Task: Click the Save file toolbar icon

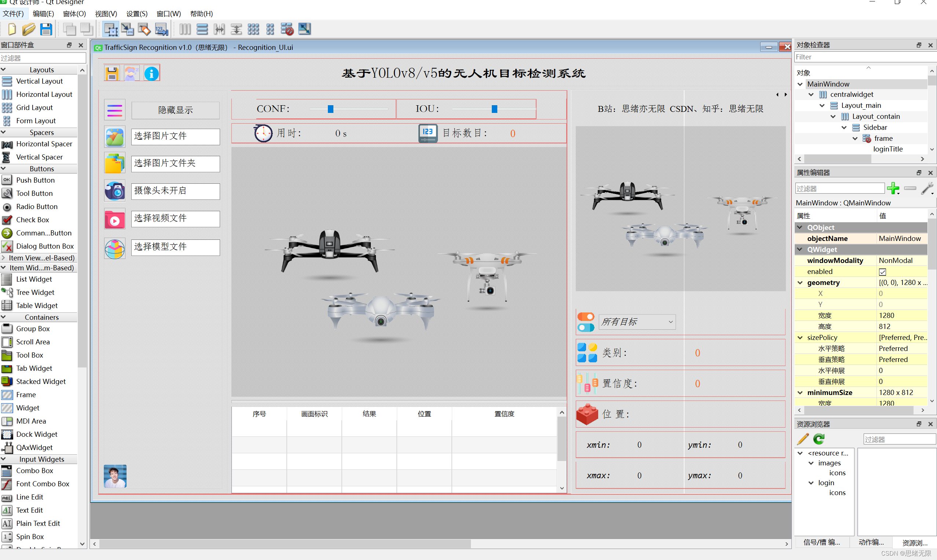Action: coord(46,29)
